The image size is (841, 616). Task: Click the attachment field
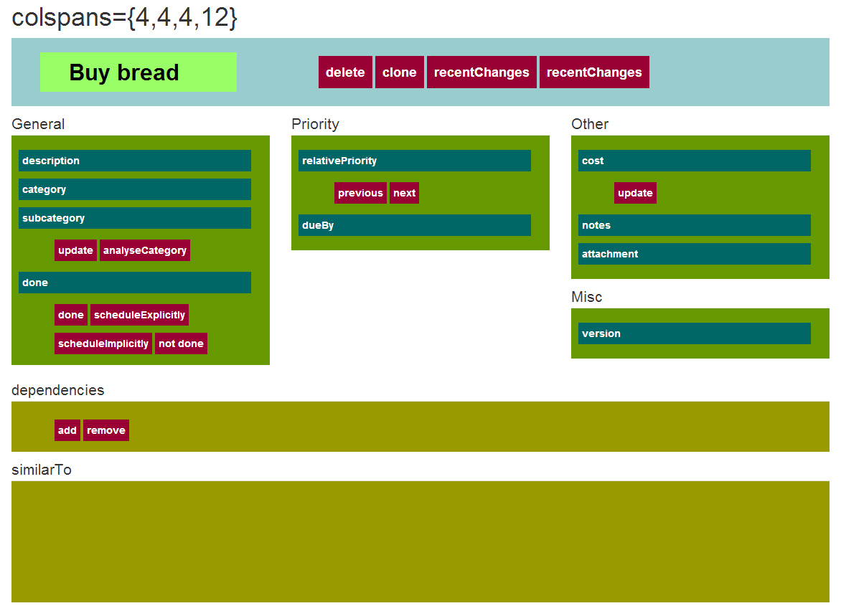coord(695,254)
